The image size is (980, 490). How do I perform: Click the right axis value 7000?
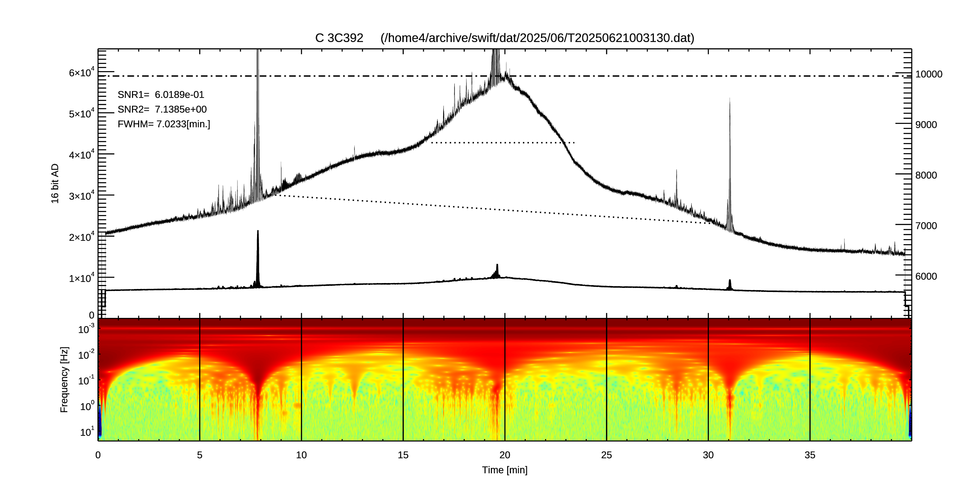(926, 226)
